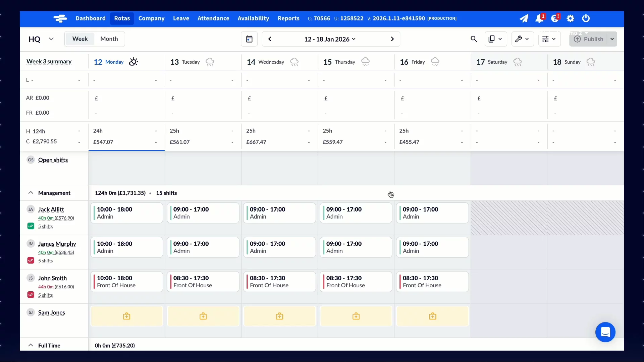The image size is (644, 362).
Task: Go to next week arrow
Action: tap(392, 39)
